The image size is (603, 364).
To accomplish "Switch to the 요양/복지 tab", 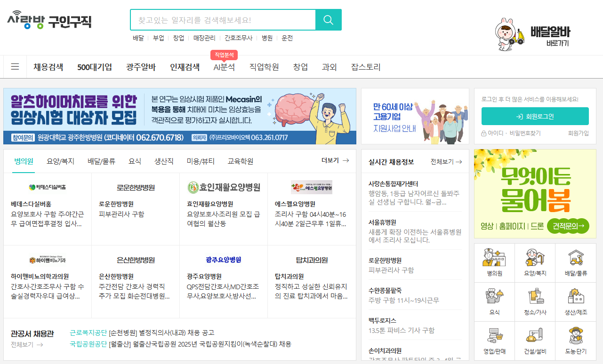I will pos(60,161).
